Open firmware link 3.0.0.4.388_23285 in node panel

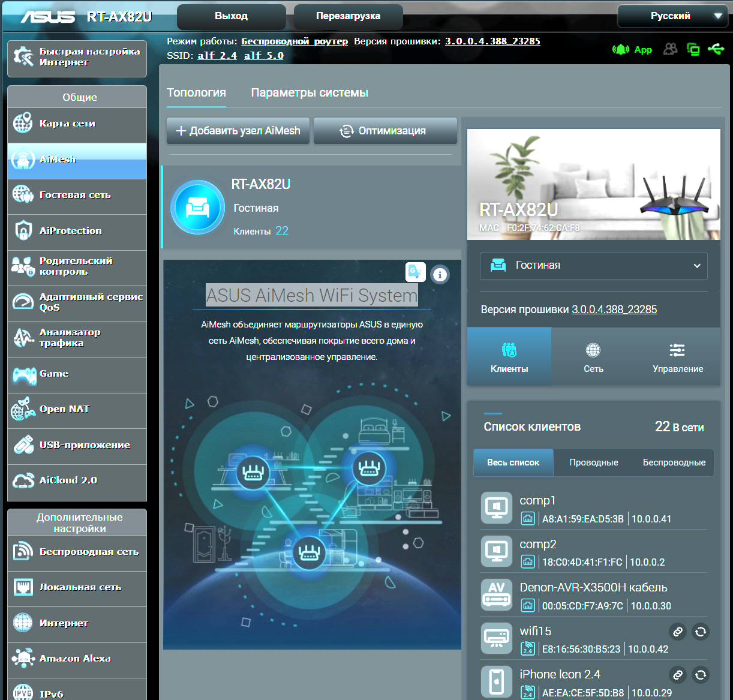tap(614, 310)
